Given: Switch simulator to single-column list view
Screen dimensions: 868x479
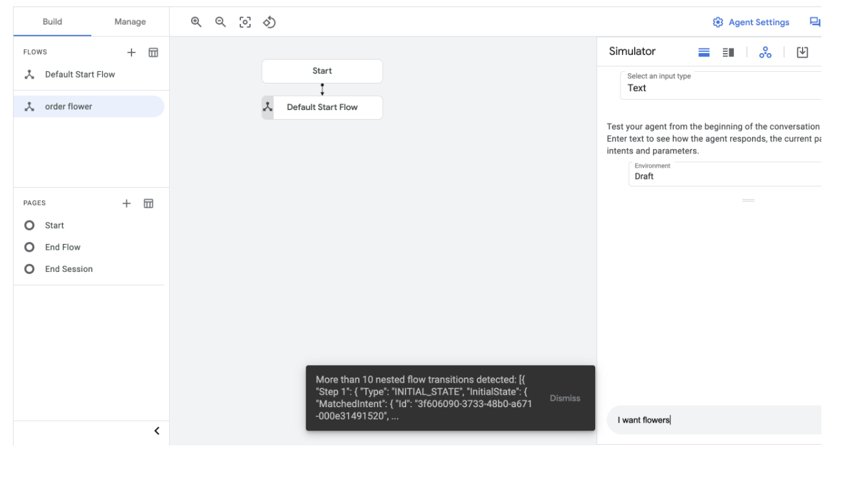Looking at the screenshot, I should (x=703, y=52).
